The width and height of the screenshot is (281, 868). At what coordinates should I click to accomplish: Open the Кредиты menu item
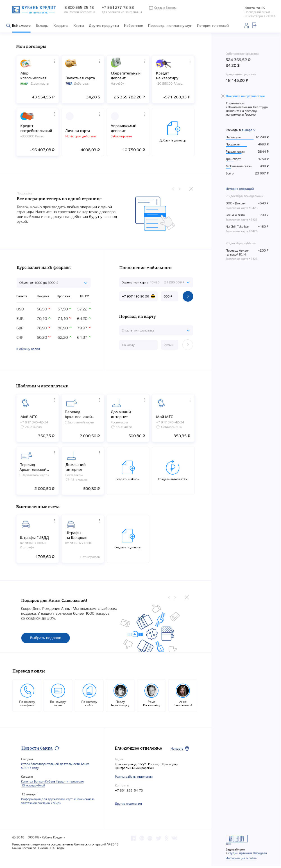(x=61, y=26)
